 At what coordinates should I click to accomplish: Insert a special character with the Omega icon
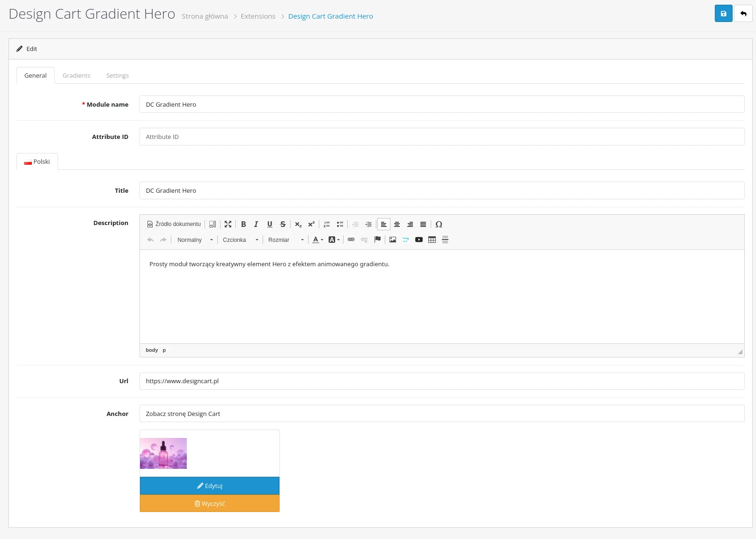[x=439, y=224]
